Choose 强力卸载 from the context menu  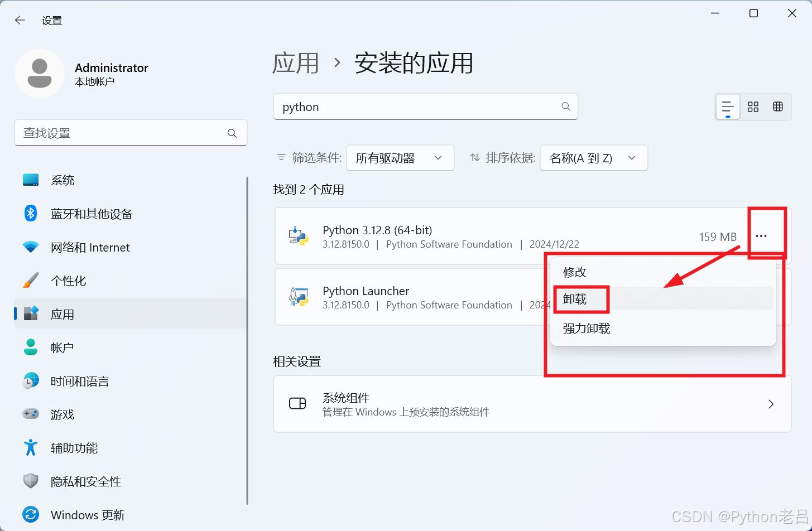tap(663, 329)
